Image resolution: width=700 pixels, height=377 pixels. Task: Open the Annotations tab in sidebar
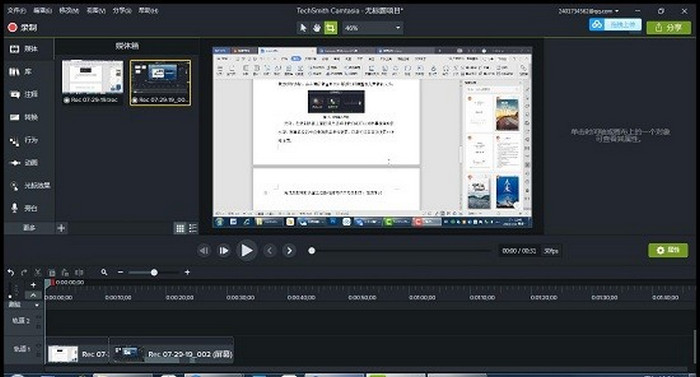point(29,94)
